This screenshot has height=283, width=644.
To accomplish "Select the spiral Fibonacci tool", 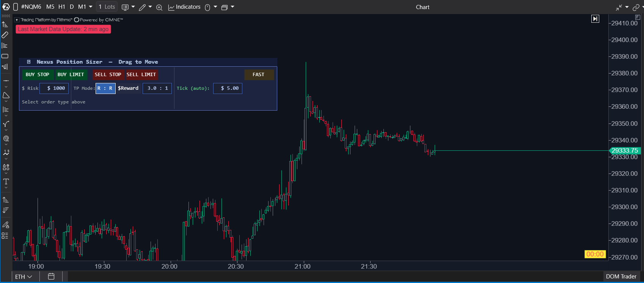I will tap(6, 138).
